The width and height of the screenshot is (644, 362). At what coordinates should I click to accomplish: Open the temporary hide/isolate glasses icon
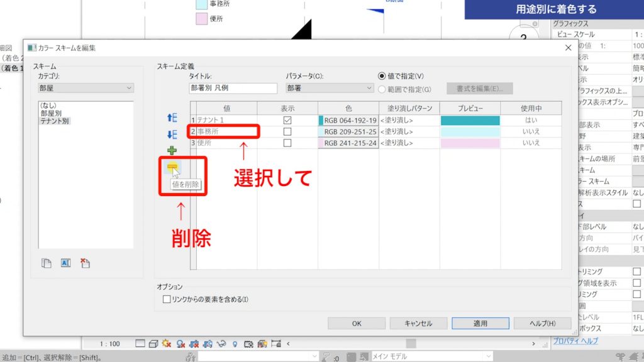(221, 343)
